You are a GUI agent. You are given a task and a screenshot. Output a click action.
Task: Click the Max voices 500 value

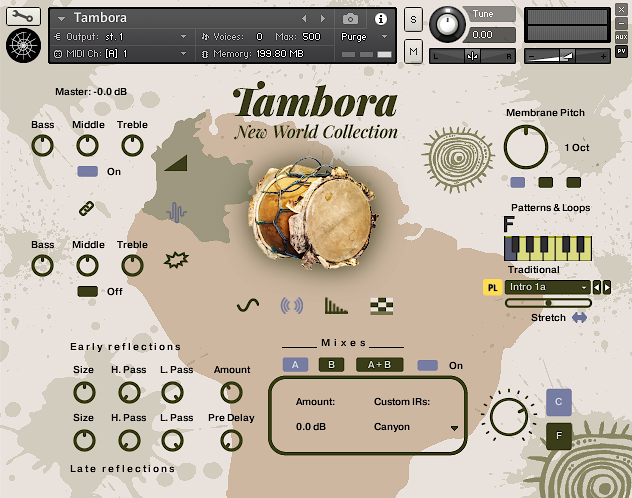click(311, 37)
